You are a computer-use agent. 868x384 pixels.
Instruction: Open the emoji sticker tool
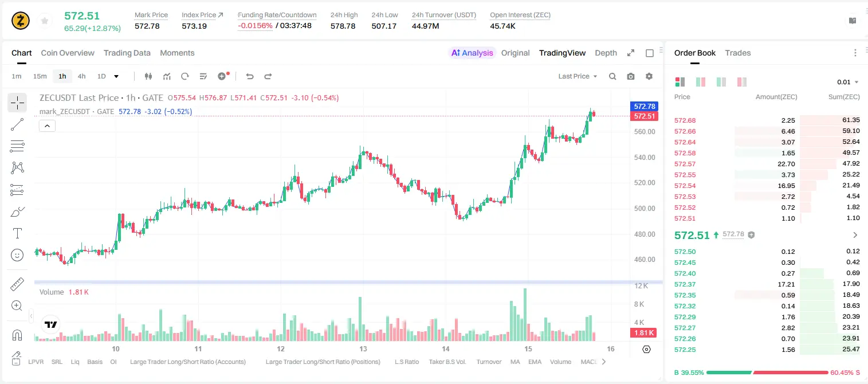point(17,255)
